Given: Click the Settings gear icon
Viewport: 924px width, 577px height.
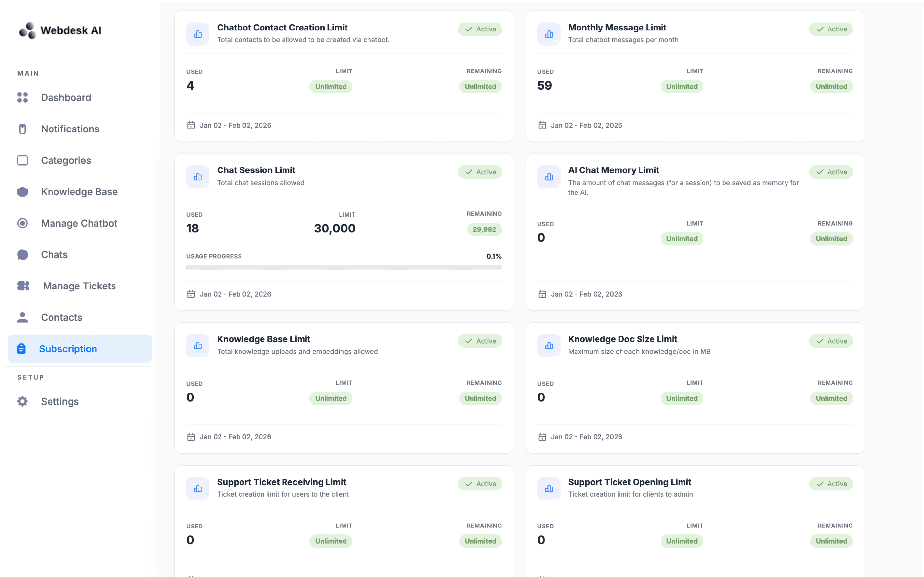Looking at the screenshot, I should (23, 401).
